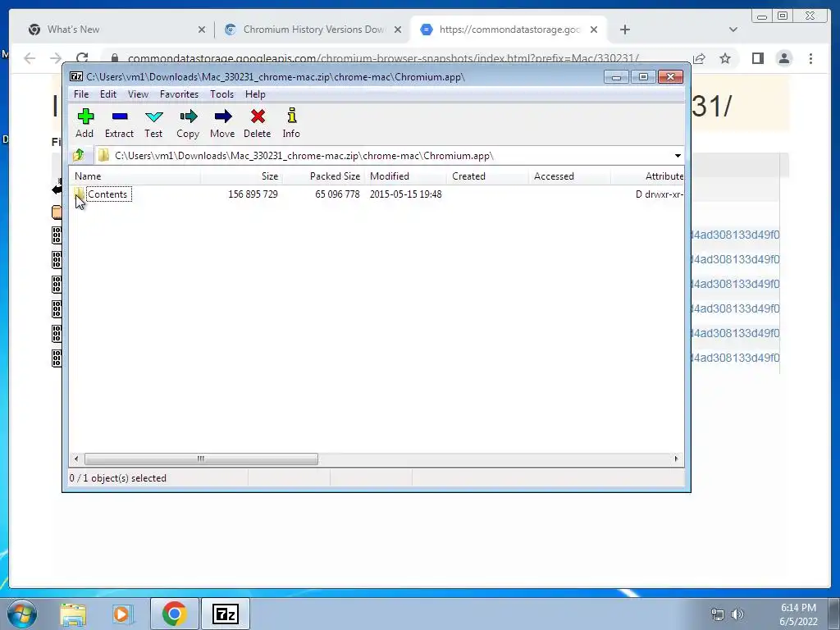Viewport: 840px width, 630px height.
Task: Open the File menu in 7-Zip
Action: coord(81,94)
